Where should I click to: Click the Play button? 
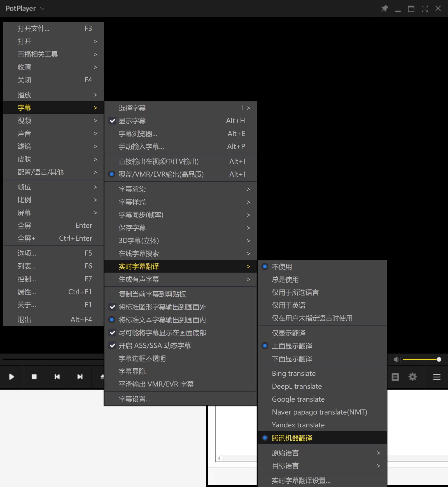point(11,377)
